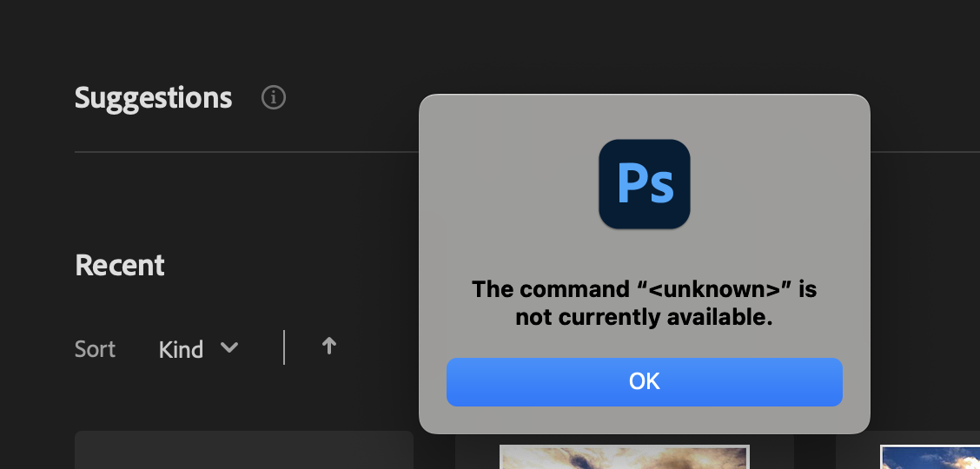Expand the chevron next to Kind

(229, 347)
